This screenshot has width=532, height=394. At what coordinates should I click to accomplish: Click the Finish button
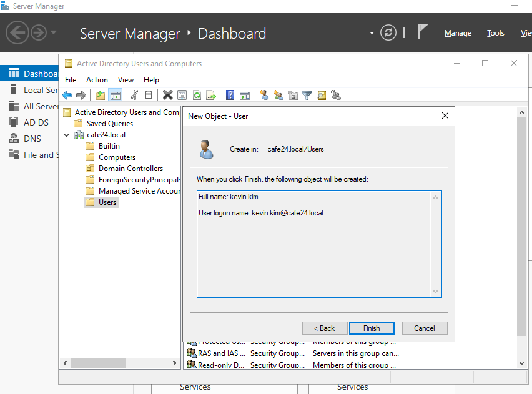(372, 328)
